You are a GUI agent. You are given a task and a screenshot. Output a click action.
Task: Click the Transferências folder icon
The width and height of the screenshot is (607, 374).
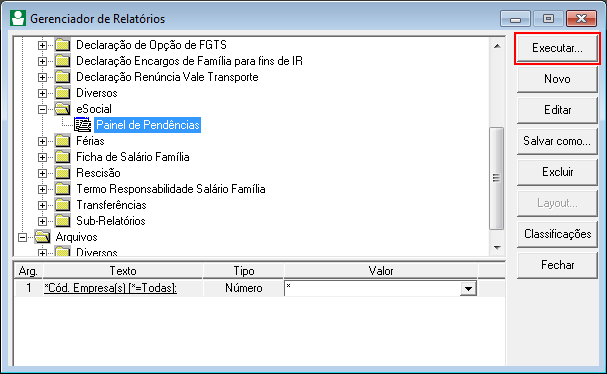point(62,205)
